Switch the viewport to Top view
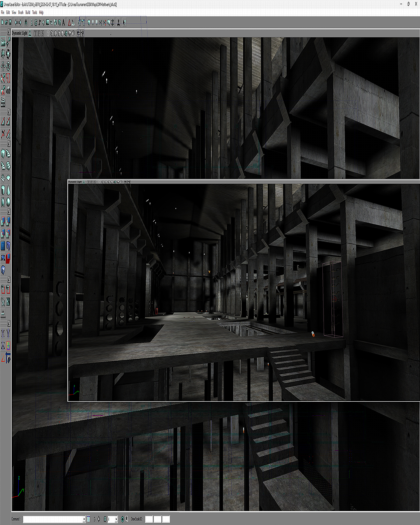Image resolution: width=420 pixels, height=525 pixels. coord(35,33)
